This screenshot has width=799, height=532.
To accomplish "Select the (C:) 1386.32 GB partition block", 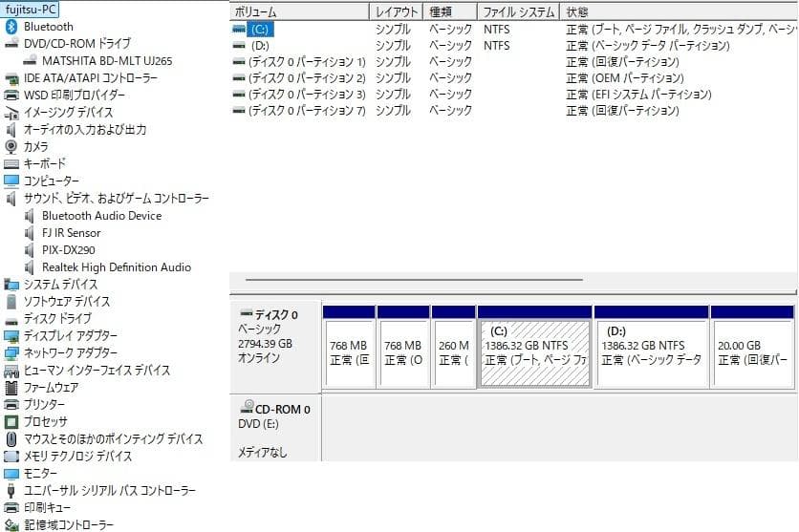I will click(x=534, y=347).
